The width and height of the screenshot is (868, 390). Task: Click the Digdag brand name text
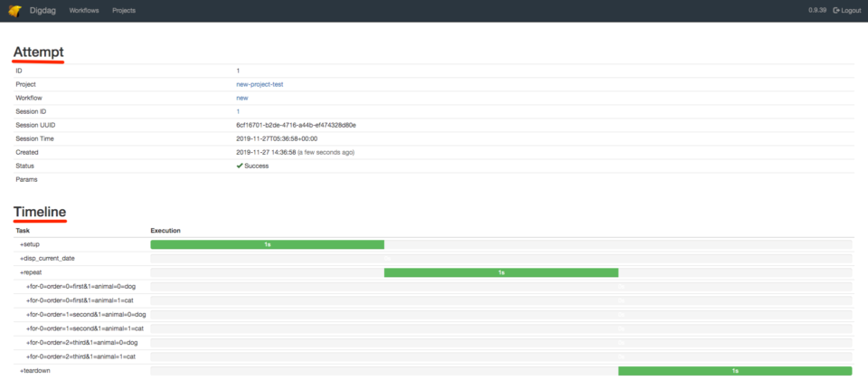(x=45, y=10)
